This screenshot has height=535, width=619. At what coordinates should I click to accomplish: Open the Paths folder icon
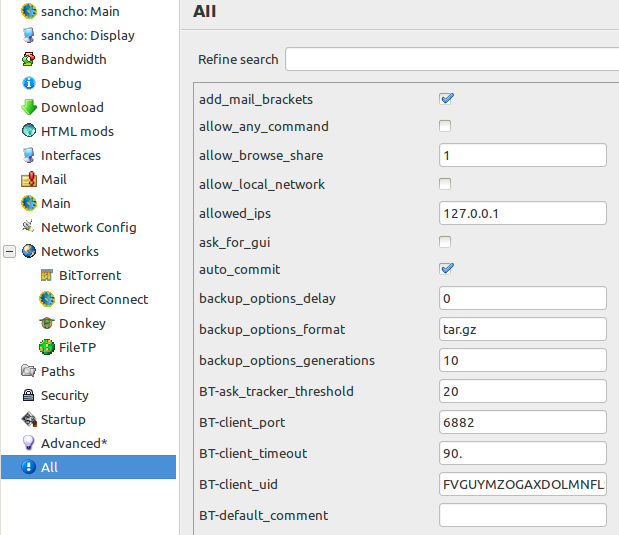pyautogui.click(x=28, y=371)
